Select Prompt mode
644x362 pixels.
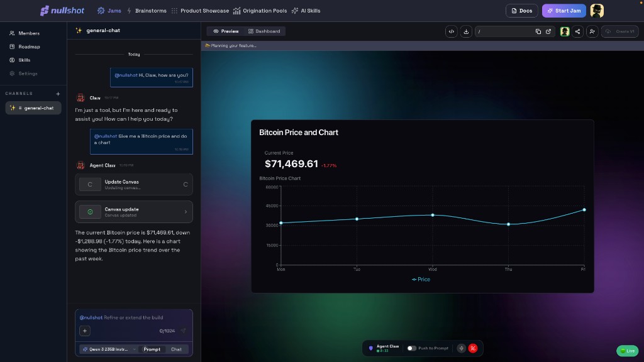point(152,349)
